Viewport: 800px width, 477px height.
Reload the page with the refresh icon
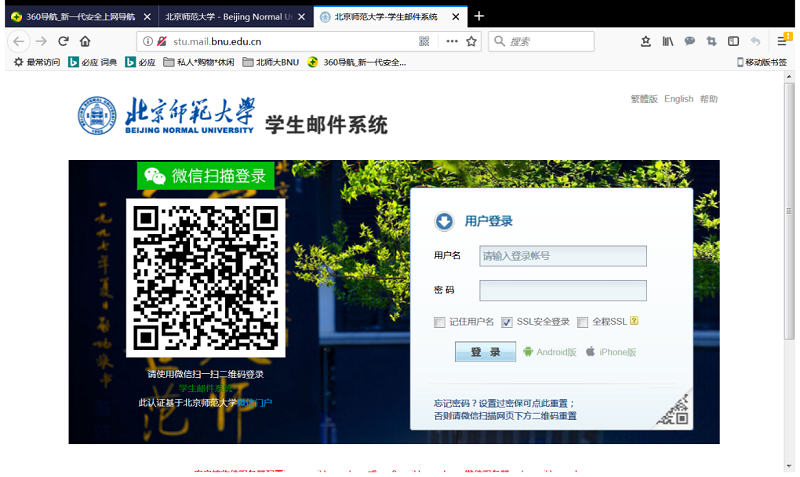point(63,41)
